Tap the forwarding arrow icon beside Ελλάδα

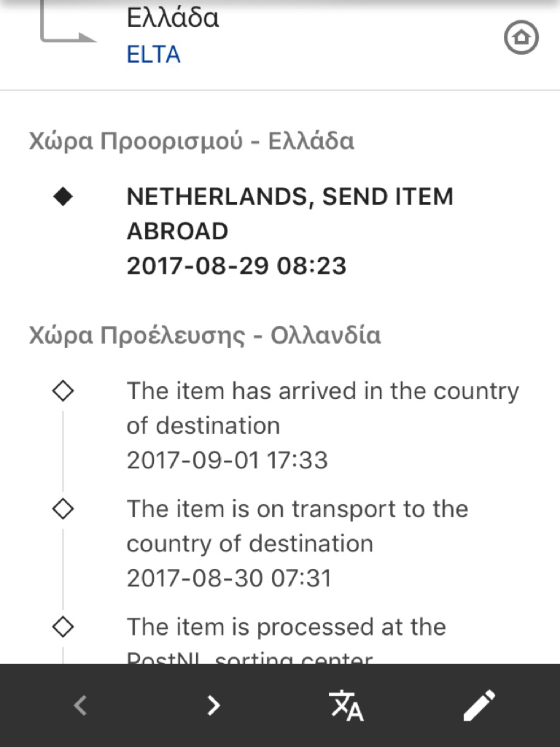pos(66,21)
